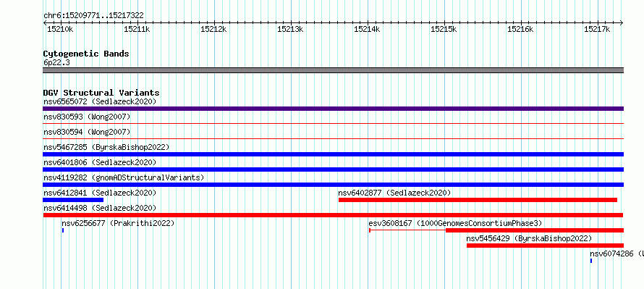The width and height of the screenshot is (644, 289).
Task: Click the 6p22.3 band label
Action: click(56, 62)
